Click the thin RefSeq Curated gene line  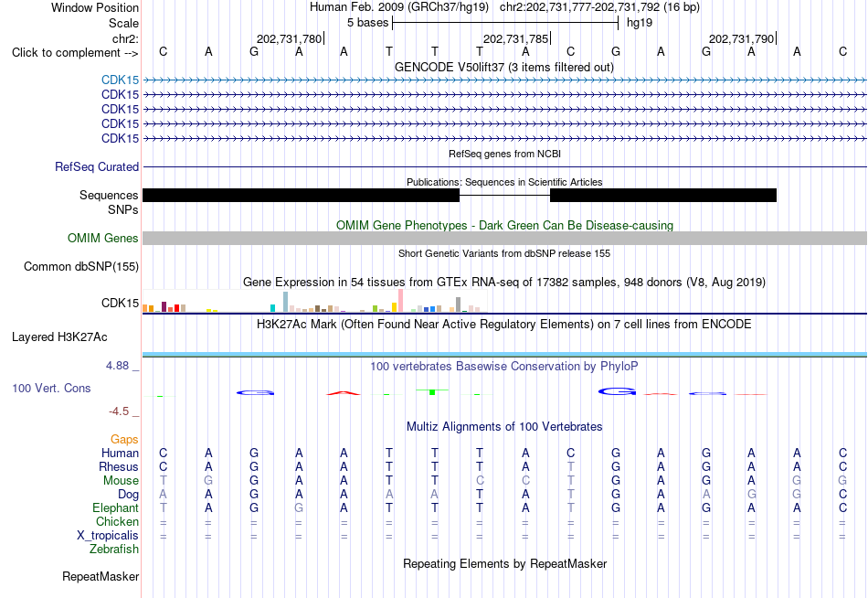504,166
